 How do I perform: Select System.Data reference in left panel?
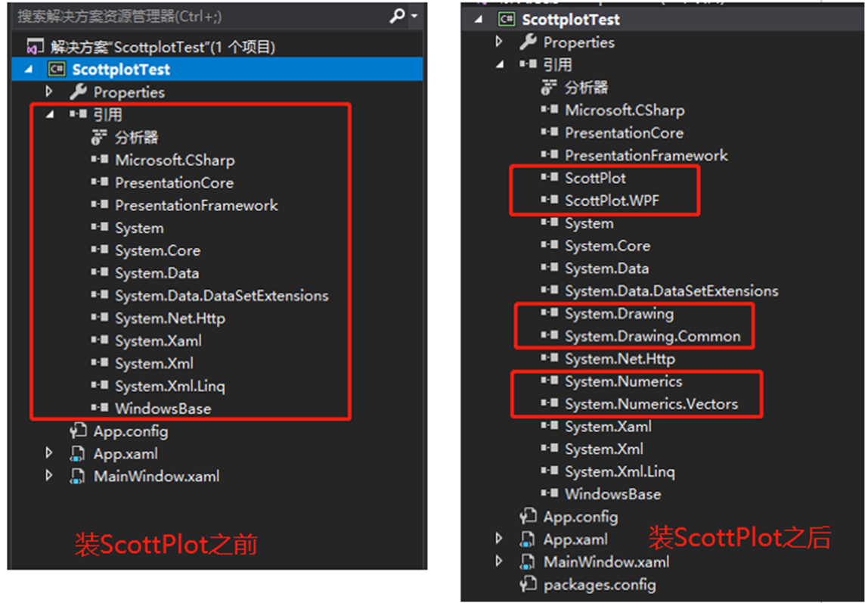coord(157,274)
